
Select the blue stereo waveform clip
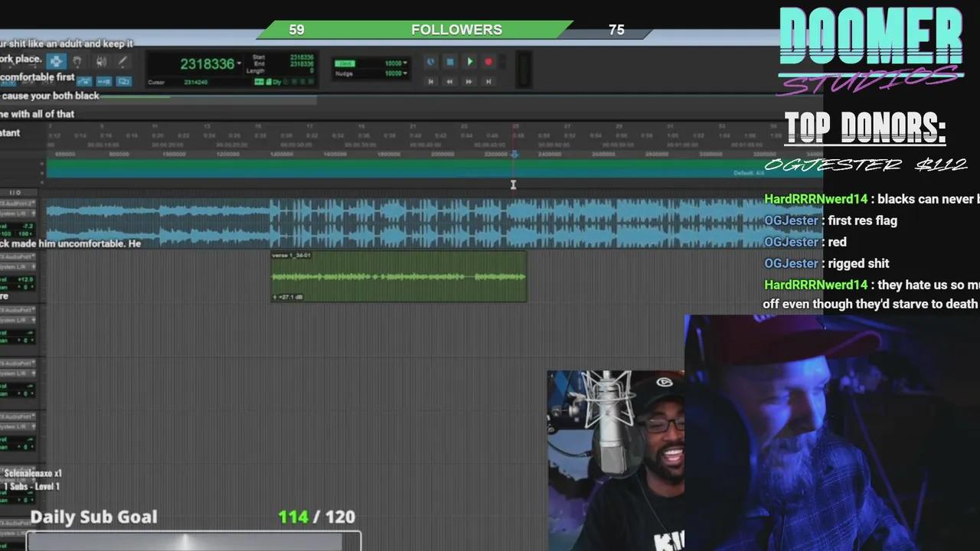434,223
